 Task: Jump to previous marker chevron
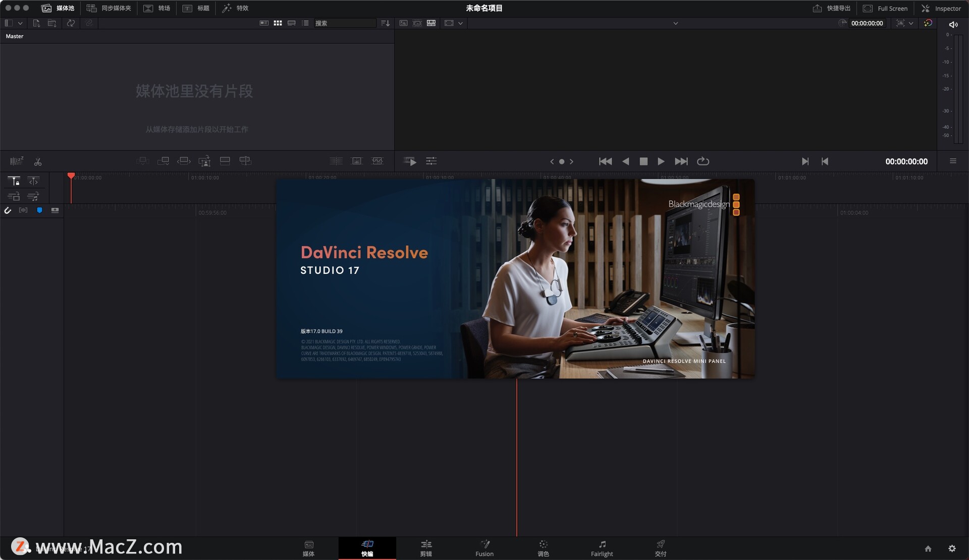click(x=552, y=161)
